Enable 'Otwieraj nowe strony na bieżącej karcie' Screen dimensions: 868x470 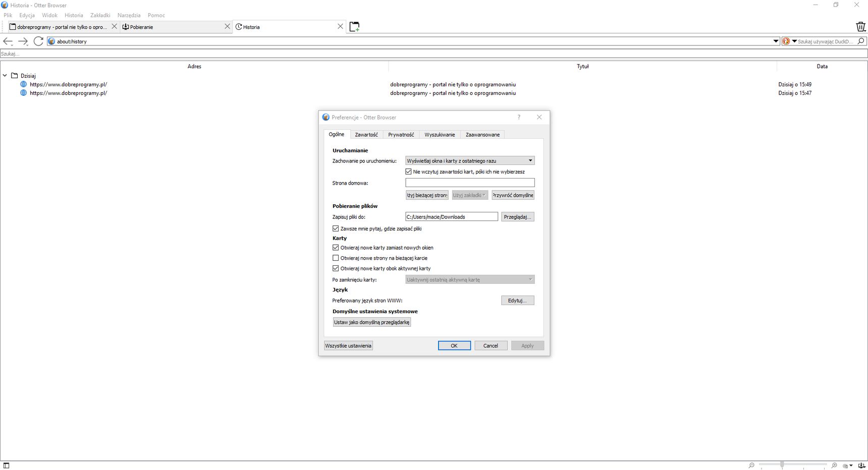click(336, 258)
